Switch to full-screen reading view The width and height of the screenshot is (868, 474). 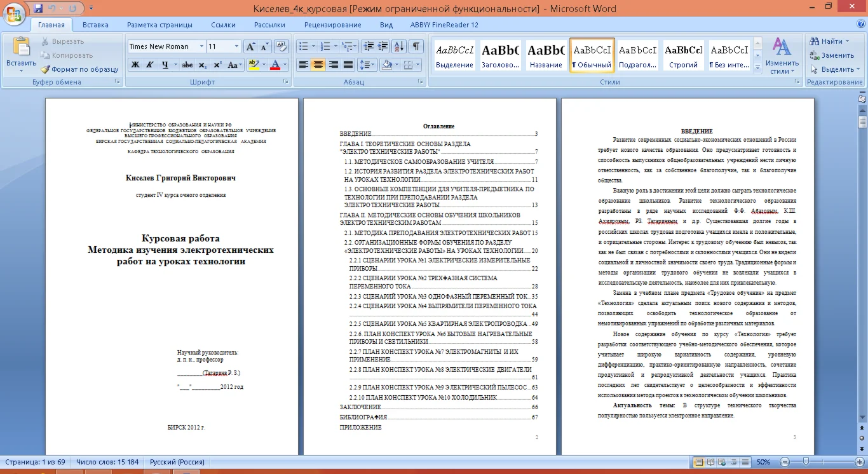point(710,462)
